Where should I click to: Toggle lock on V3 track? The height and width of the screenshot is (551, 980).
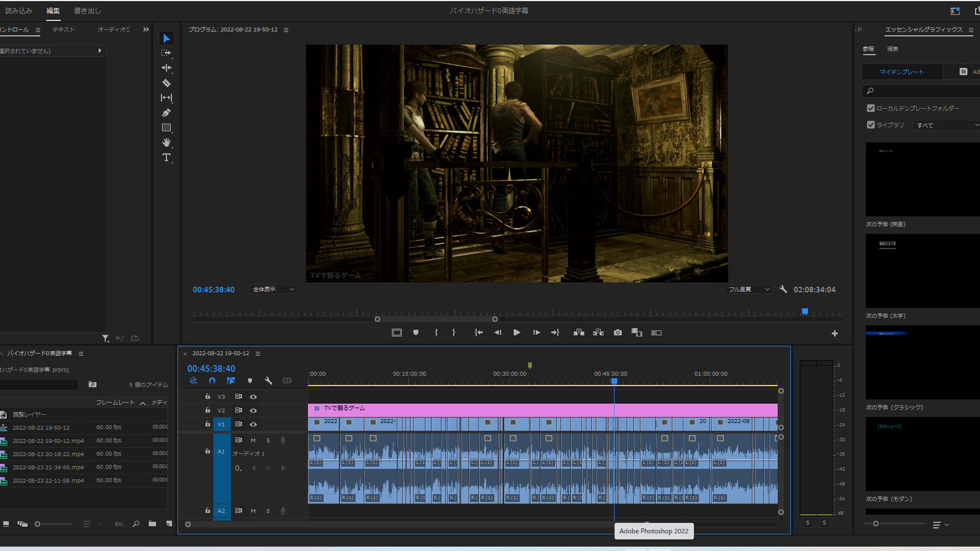(208, 396)
